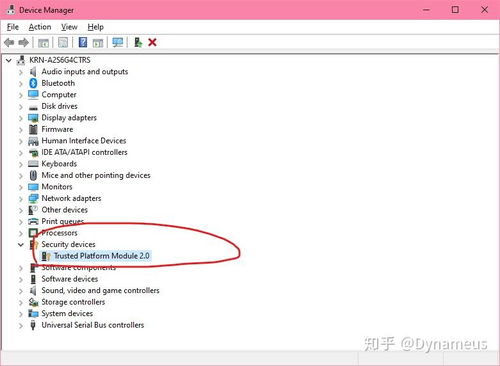
Task: Click the Bluetooth category icon
Action: point(33,83)
